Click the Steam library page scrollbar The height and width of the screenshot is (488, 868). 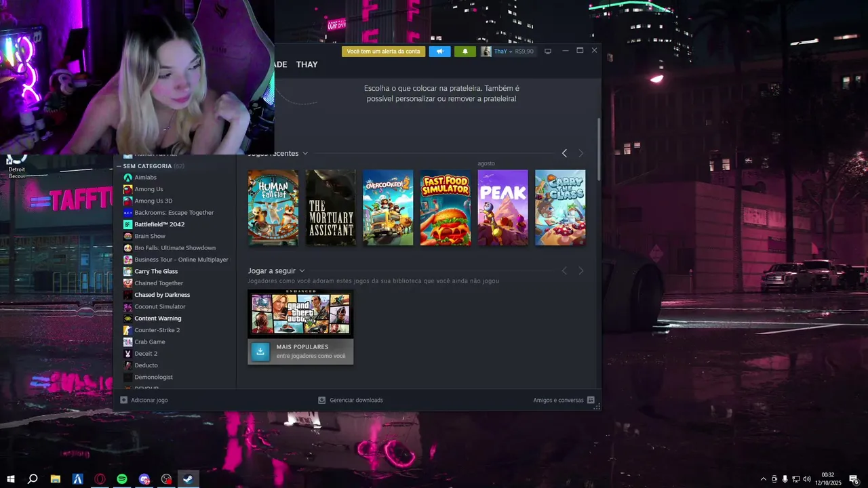(x=598, y=149)
